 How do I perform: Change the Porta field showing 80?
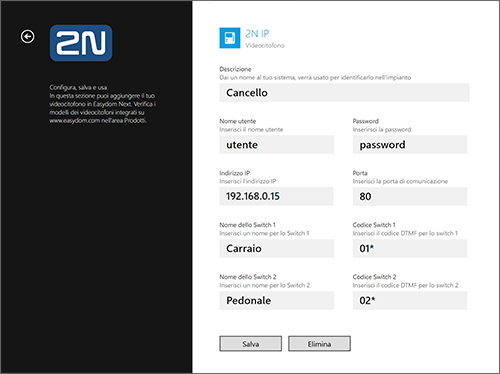410,196
